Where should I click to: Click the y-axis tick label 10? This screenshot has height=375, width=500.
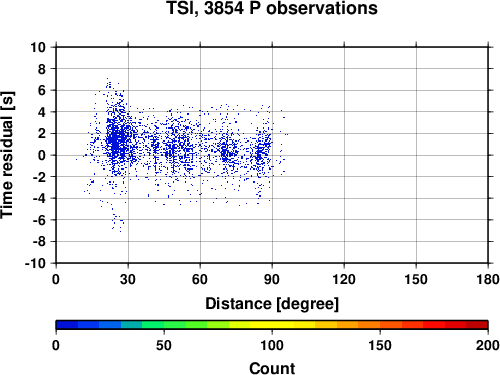tap(38, 47)
